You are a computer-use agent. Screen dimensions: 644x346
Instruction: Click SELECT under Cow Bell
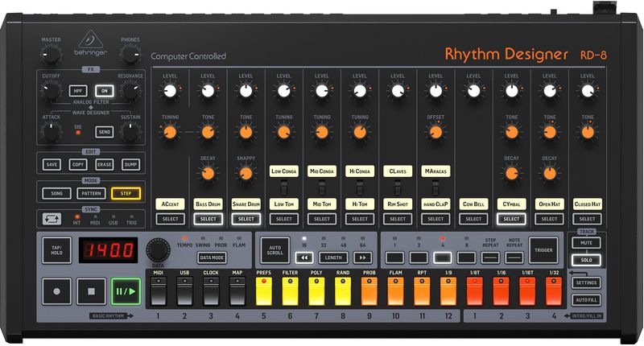click(473, 219)
